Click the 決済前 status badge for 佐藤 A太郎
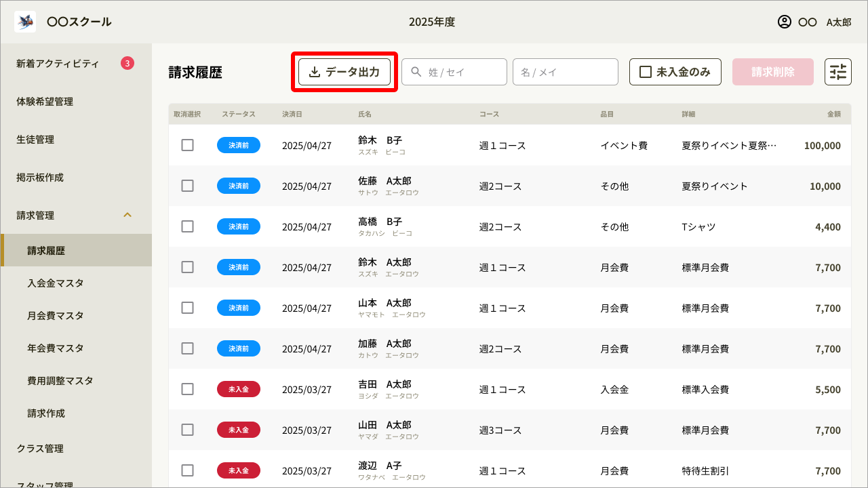 pos(239,185)
